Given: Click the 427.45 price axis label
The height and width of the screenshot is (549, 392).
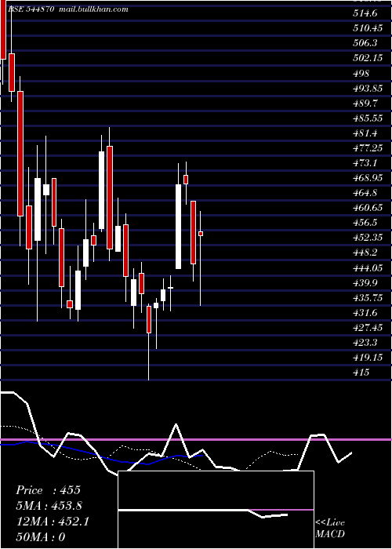Looking at the screenshot, I should 368,327.
